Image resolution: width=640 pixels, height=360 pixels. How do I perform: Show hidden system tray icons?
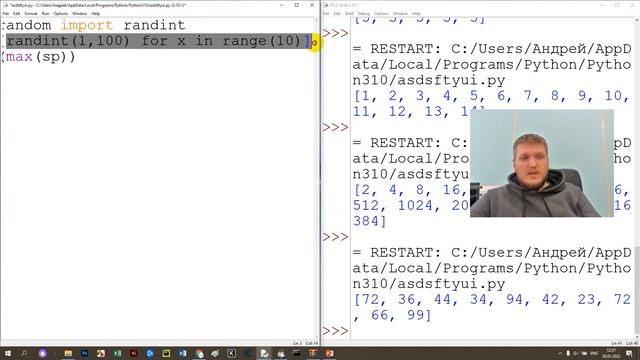point(560,353)
